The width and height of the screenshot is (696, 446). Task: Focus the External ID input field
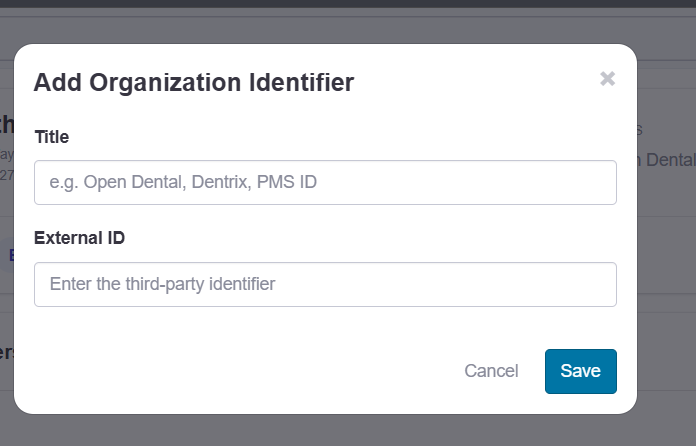[x=325, y=284]
